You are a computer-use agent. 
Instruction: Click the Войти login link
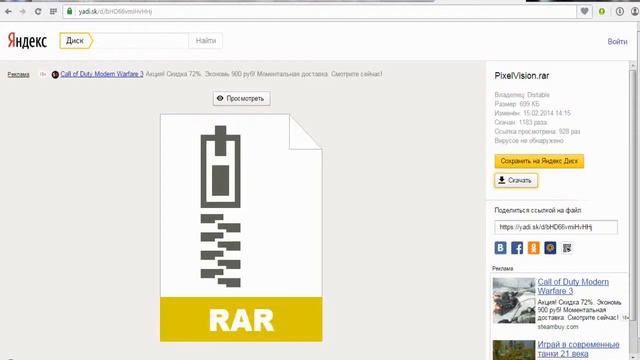pyautogui.click(x=617, y=42)
